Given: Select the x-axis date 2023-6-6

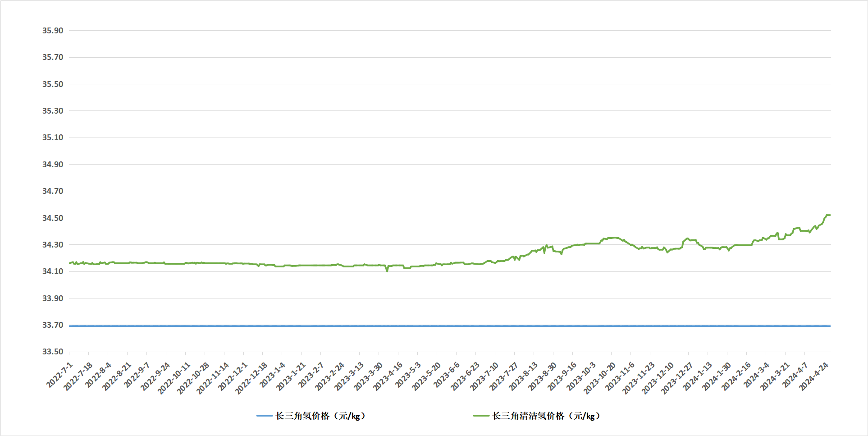Looking at the screenshot, I should tap(447, 374).
